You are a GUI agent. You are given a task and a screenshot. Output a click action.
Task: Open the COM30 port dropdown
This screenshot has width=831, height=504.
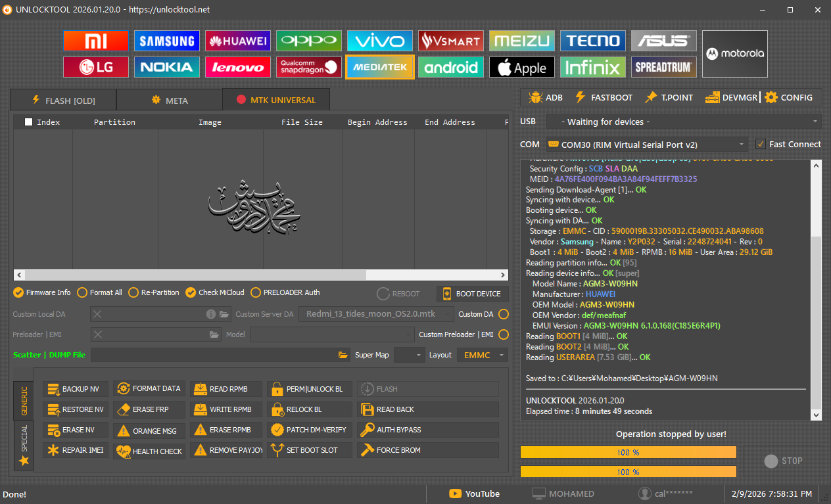pyautogui.click(x=646, y=145)
